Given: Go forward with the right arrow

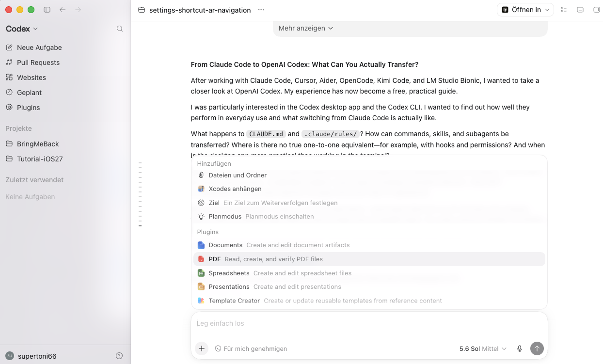Looking at the screenshot, I should point(78,10).
